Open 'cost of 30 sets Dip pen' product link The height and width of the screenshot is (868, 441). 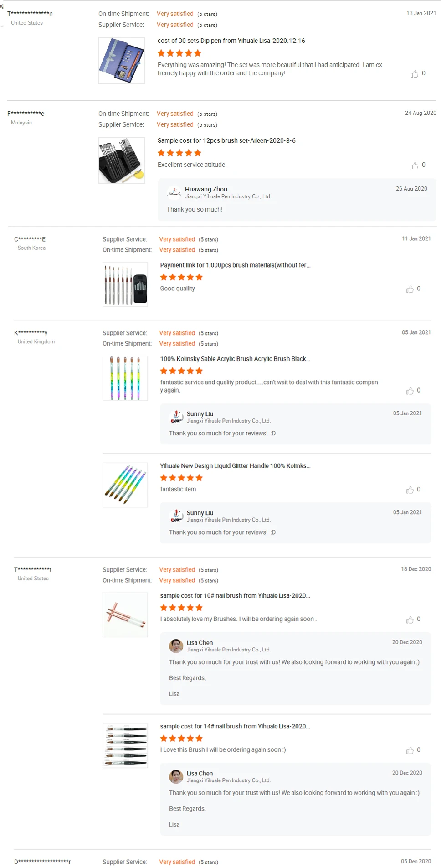coord(231,41)
